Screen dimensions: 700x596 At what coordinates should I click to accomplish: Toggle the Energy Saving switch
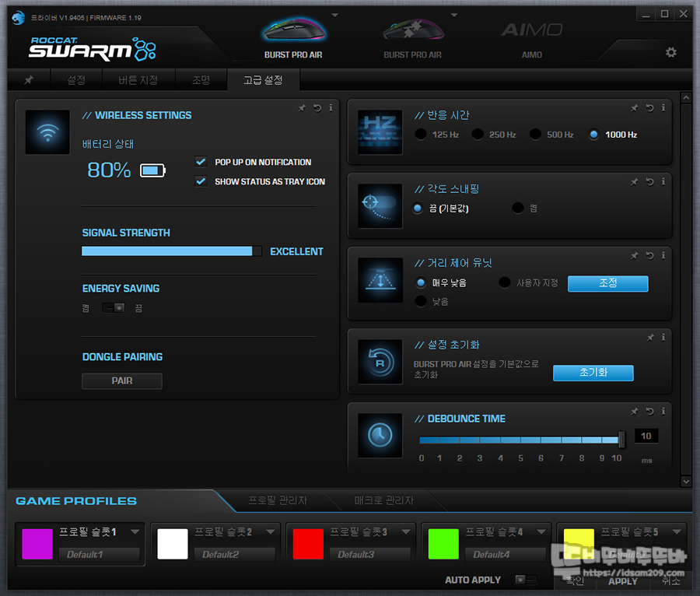(113, 307)
